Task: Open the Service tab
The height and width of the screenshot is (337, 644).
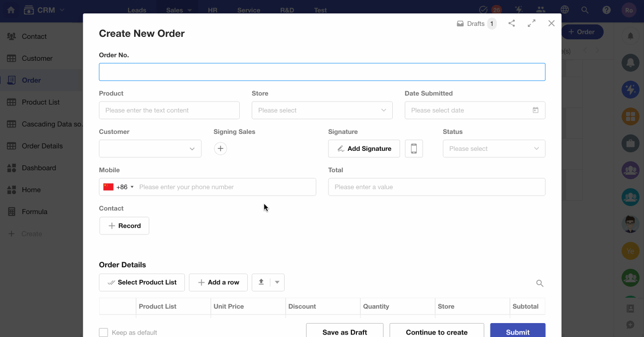Action: [x=249, y=10]
